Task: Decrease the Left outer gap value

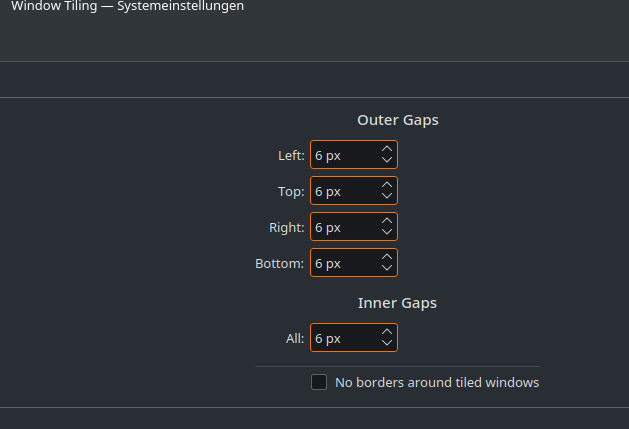Action: (387, 160)
